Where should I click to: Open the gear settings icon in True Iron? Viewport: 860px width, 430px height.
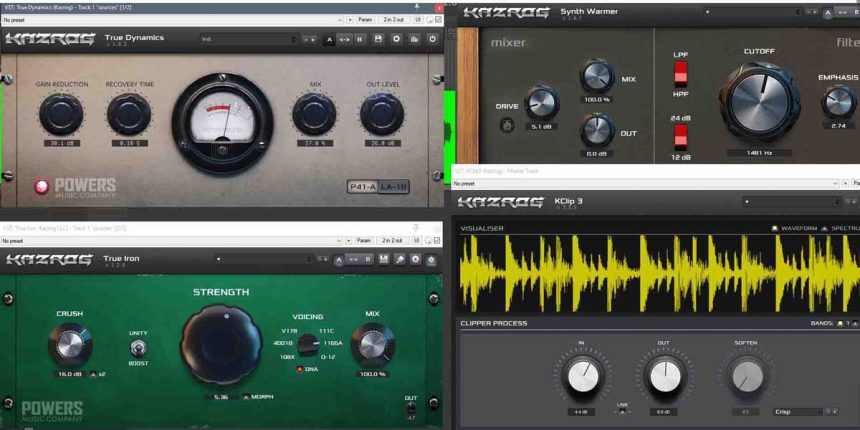(x=414, y=260)
